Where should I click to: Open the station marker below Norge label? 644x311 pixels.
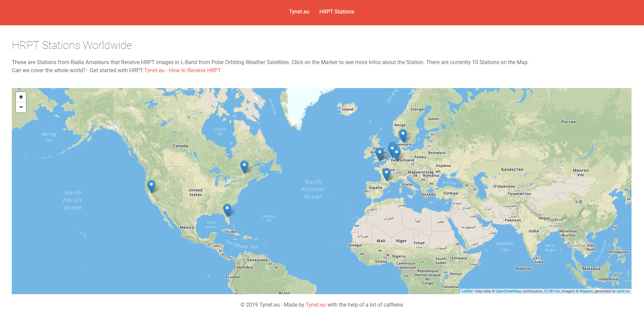403,136
